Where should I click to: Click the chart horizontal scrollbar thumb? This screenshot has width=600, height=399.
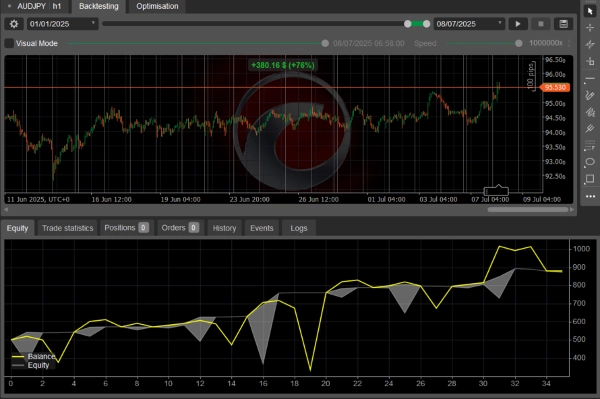tap(528, 210)
